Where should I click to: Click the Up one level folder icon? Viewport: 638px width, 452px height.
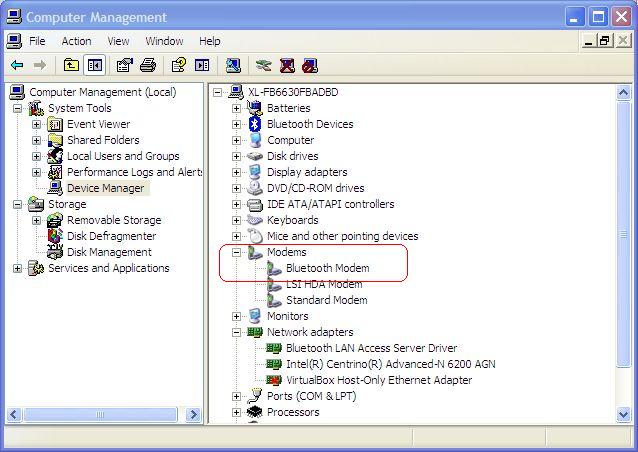[x=71, y=66]
